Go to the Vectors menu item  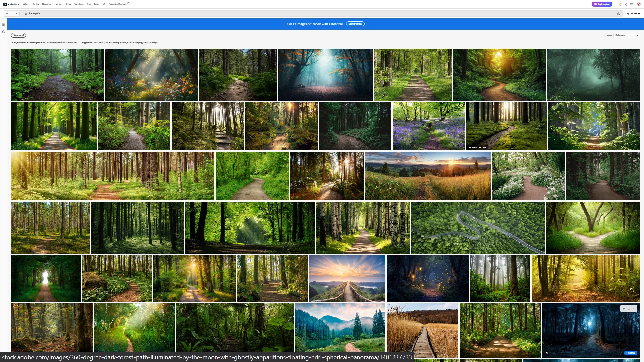pyautogui.click(x=59, y=4)
